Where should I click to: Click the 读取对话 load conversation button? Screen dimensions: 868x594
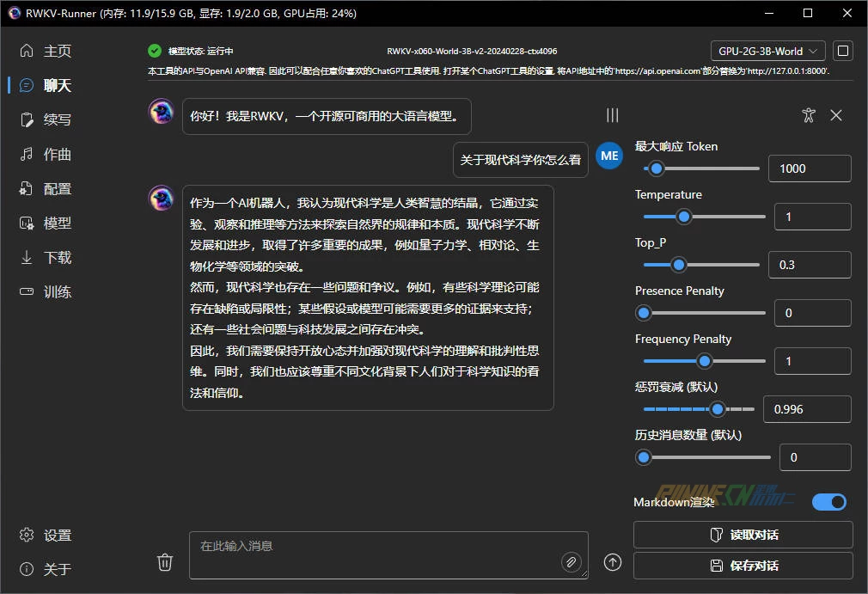(743, 535)
